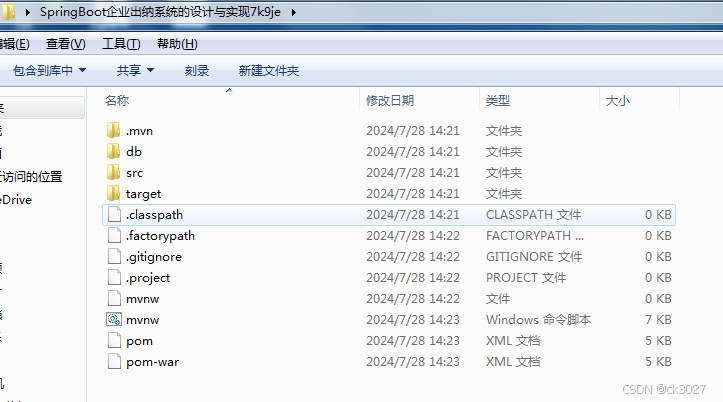Open the 包含到库中 dropdown
This screenshot has height=402, width=723.
click(x=49, y=71)
